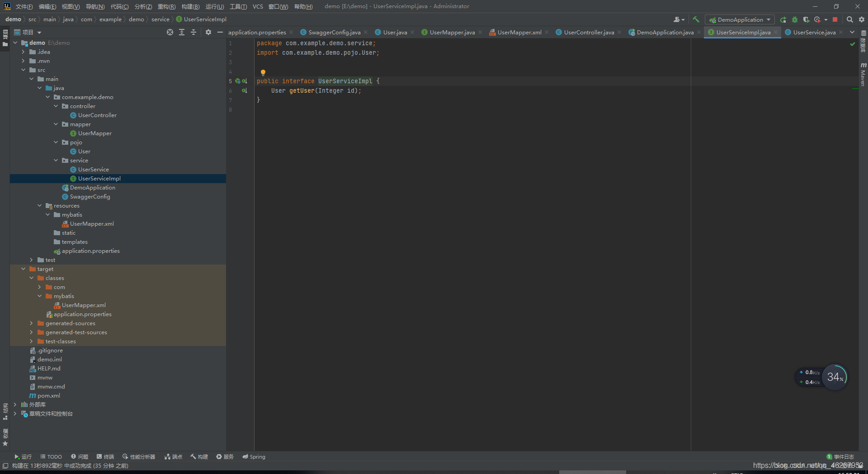868x474 pixels.
Task: Toggle the TODO tool window
Action: (x=51, y=457)
